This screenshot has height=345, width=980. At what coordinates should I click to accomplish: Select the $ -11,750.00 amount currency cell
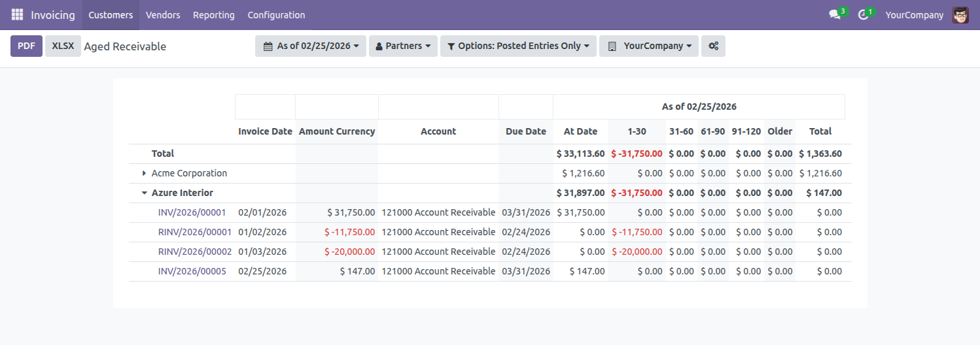point(349,232)
